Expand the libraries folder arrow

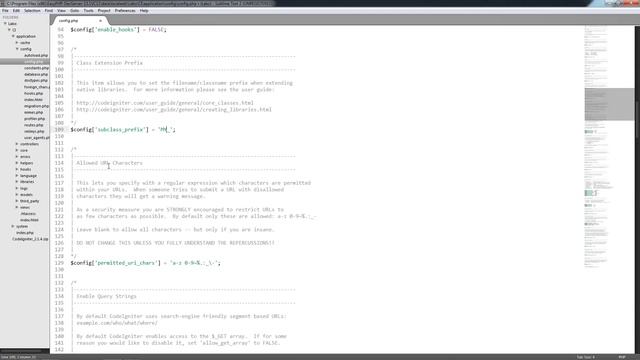tap(17, 182)
